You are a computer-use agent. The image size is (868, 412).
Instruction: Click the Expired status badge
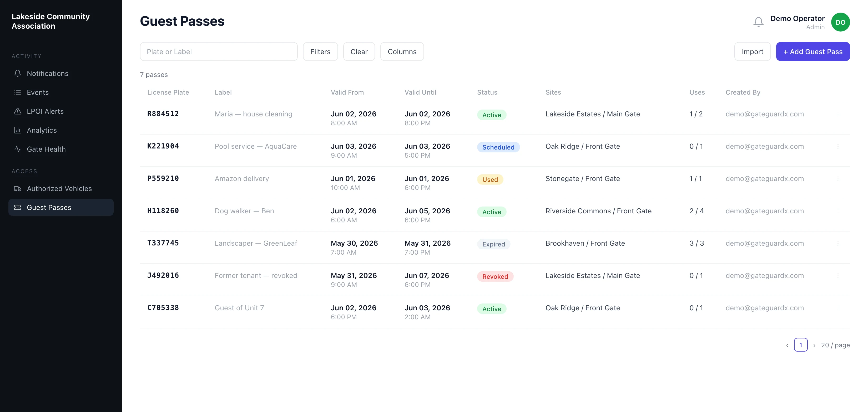click(x=493, y=244)
